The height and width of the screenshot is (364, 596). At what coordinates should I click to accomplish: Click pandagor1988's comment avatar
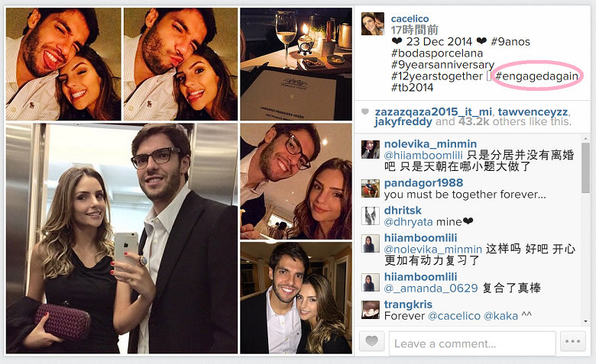[x=371, y=188]
